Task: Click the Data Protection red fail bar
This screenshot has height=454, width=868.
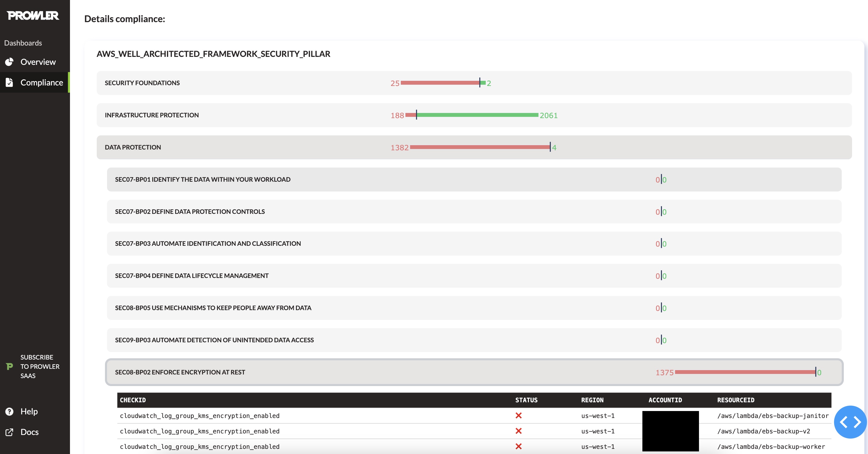Action: (480, 147)
